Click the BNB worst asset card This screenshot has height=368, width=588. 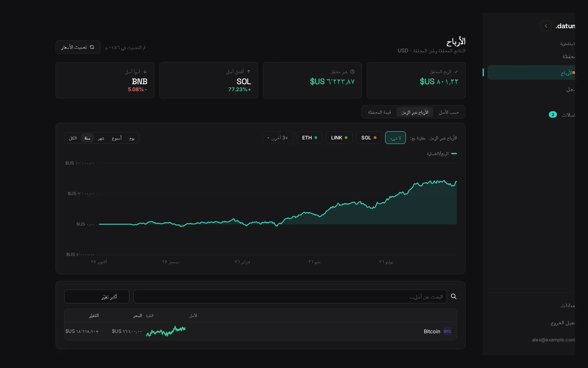tap(105, 80)
